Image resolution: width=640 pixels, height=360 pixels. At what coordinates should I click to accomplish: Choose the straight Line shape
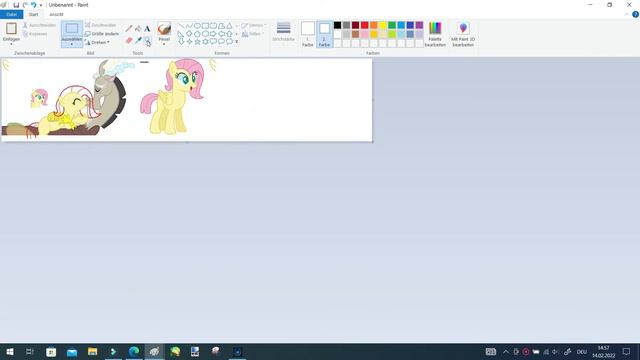tap(181, 26)
